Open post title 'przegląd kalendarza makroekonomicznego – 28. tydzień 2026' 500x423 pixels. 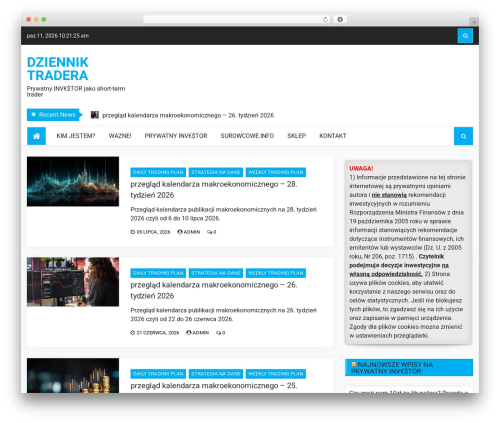(x=214, y=189)
